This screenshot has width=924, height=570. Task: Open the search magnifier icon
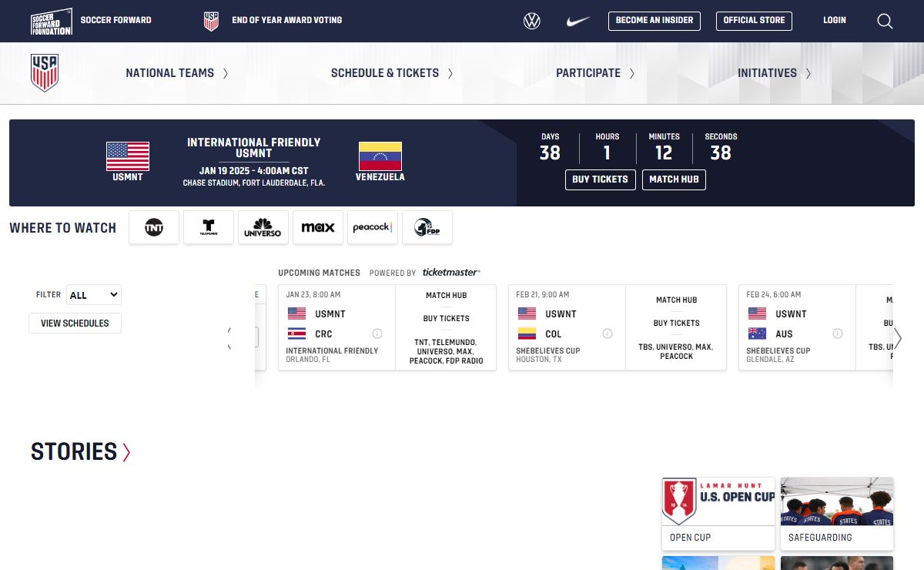click(x=885, y=21)
